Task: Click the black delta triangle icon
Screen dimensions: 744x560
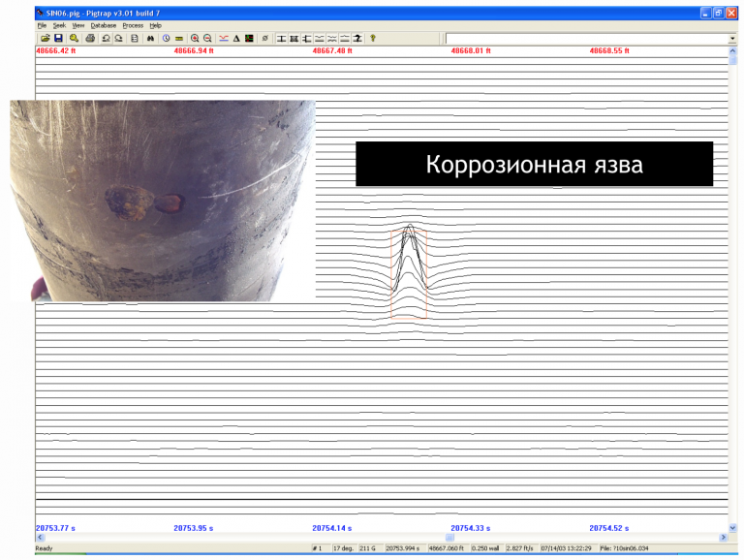Action: [236, 39]
